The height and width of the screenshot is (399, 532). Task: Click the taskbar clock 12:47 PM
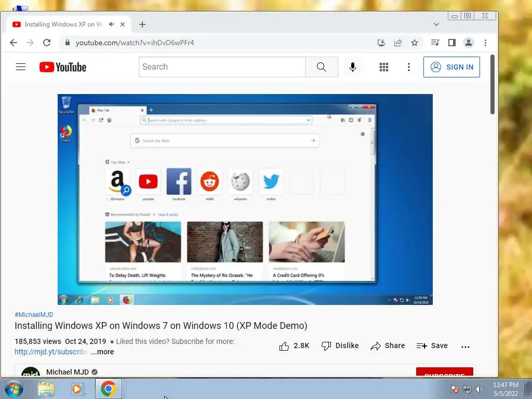coord(506,385)
